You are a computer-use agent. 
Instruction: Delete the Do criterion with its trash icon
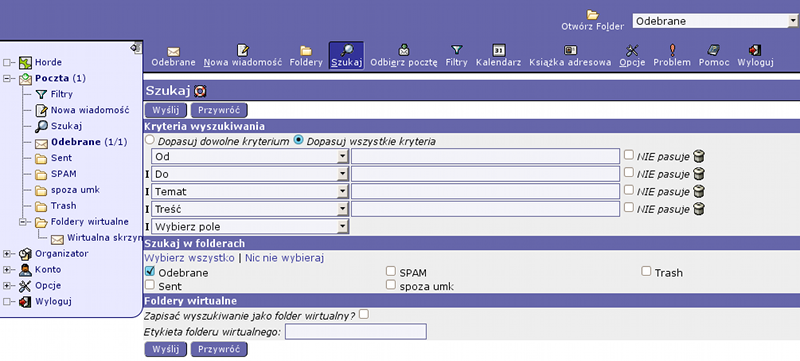pos(699,174)
